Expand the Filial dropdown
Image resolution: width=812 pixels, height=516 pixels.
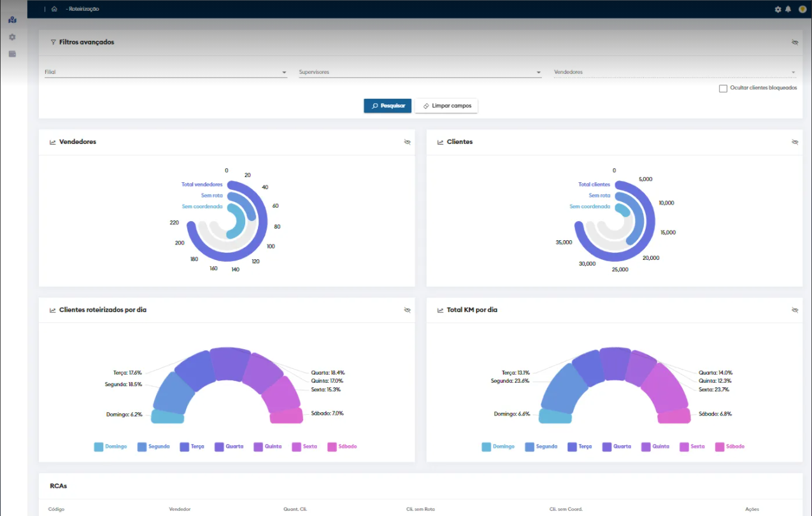click(x=284, y=73)
